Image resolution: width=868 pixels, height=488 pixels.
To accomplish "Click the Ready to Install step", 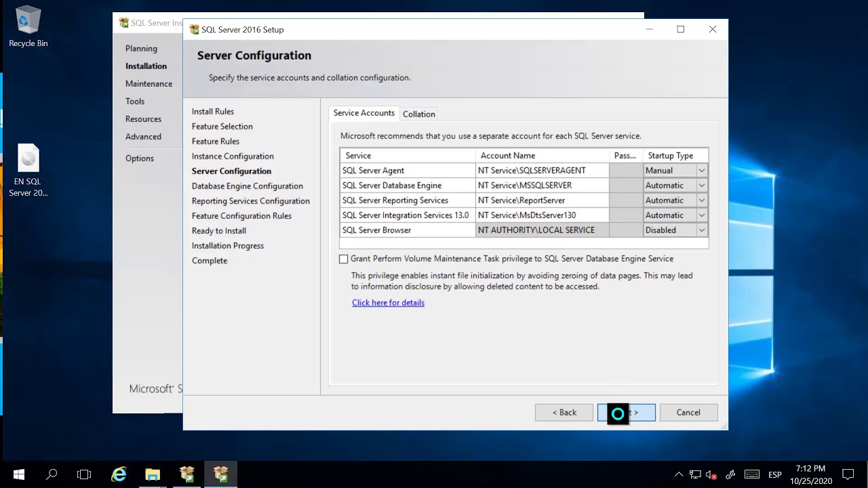I will point(218,231).
